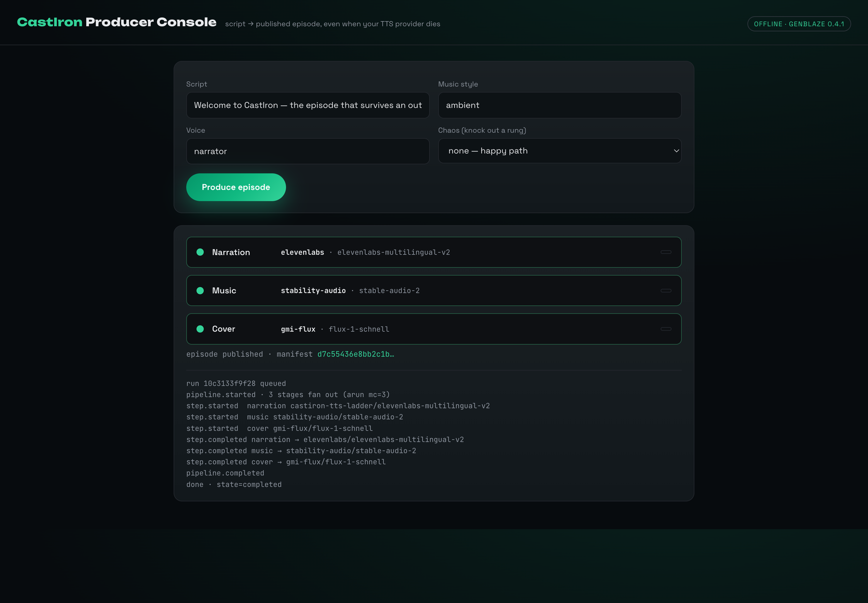Click the stability-audio provider name
Screen dimensions: 868x603
click(x=313, y=290)
